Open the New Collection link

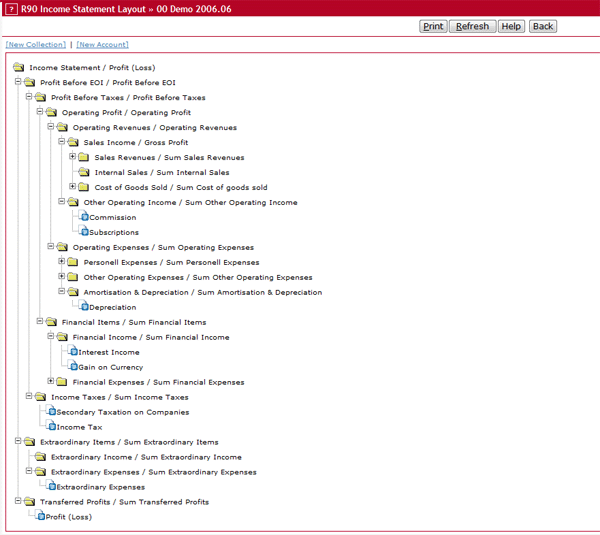click(36, 45)
